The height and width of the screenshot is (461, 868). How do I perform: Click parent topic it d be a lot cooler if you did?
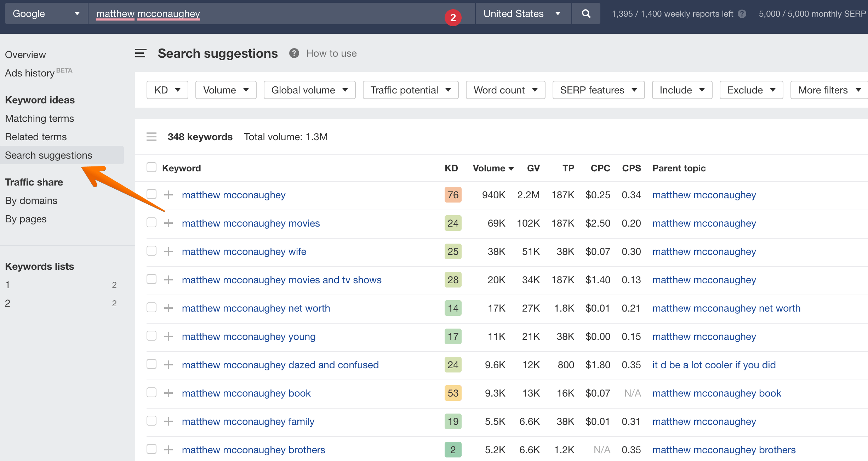click(714, 365)
